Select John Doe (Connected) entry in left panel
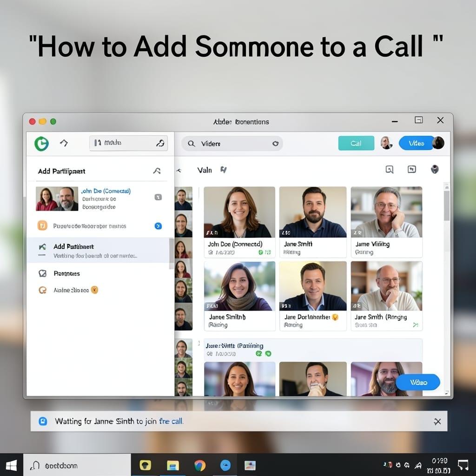Screen dimensions: 476x476 pos(98,199)
